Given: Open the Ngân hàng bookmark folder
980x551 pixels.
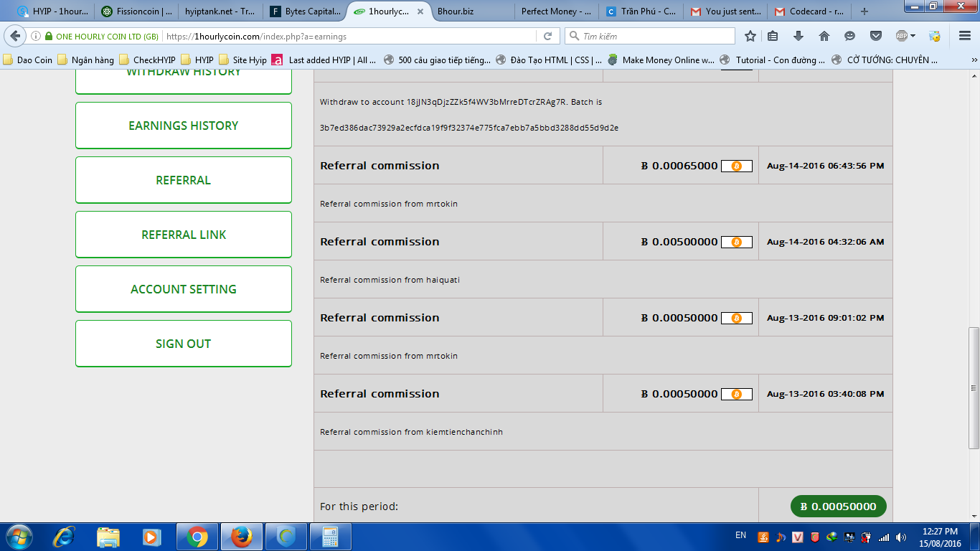Looking at the screenshot, I should point(86,60).
